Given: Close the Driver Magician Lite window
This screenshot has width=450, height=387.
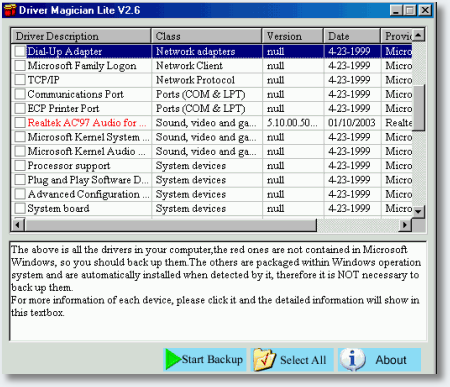Looking at the screenshot, I should click(x=425, y=10).
